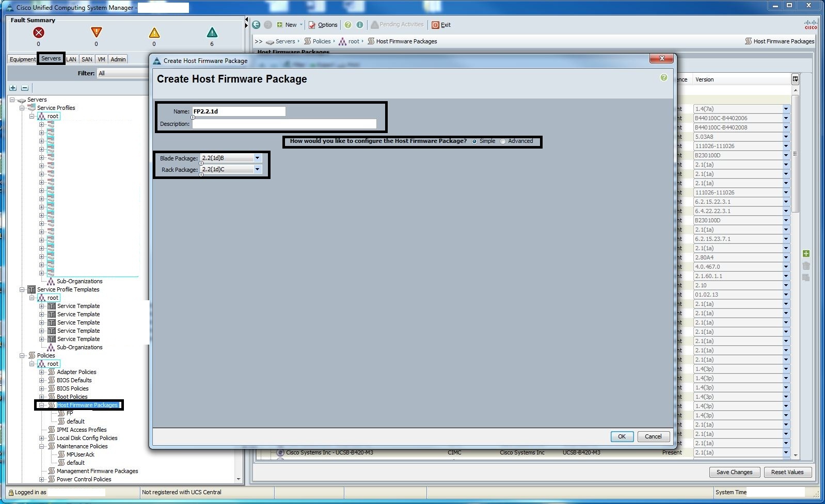Screen dimensions: 825x504
Task: Switch to the Admin tab
Action: [x=118, y=59]
